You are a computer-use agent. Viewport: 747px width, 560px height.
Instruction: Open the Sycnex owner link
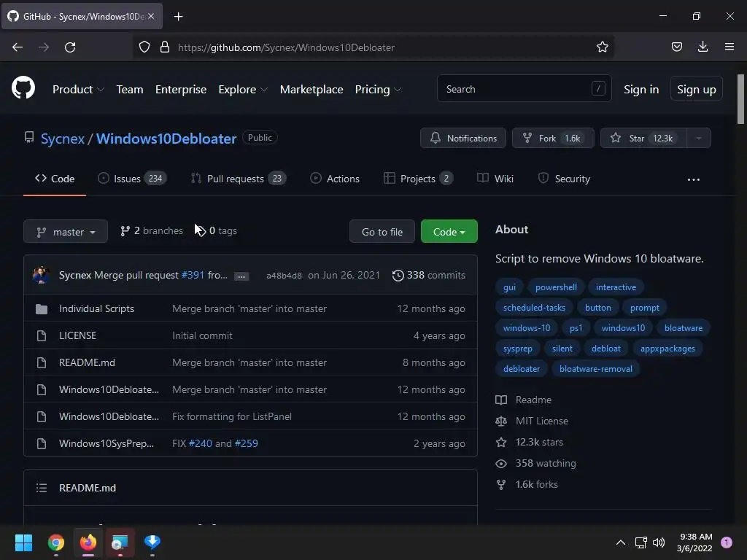click(x=63, y=139)
